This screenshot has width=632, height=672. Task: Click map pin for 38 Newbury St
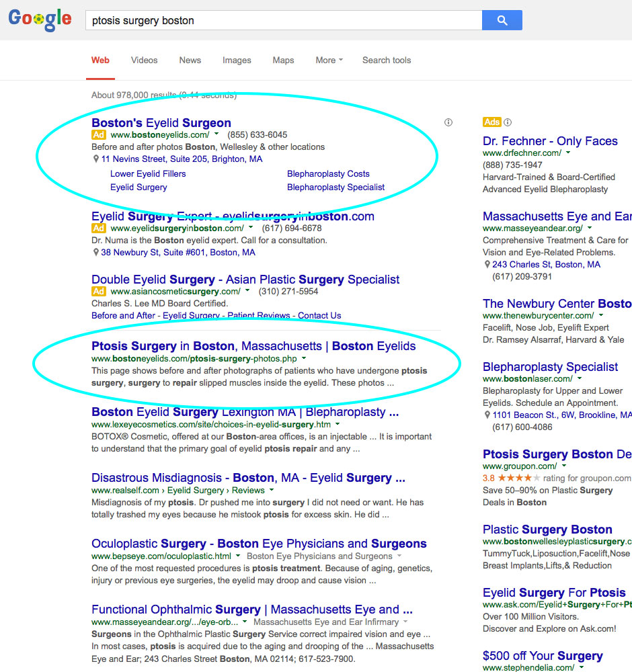[95, 253]
